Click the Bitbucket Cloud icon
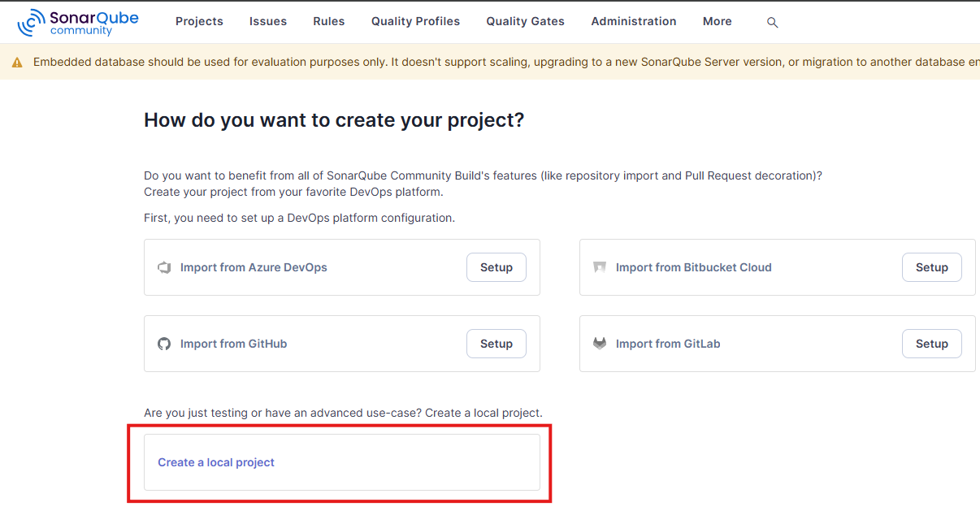Screen dimensions: 980x524 pos(600,267)
